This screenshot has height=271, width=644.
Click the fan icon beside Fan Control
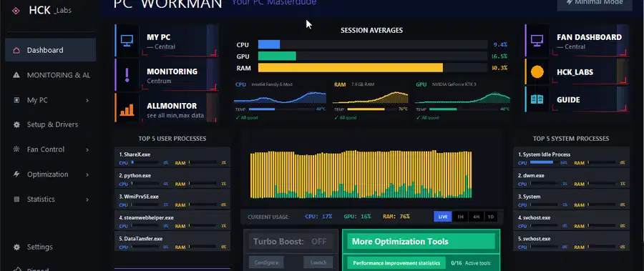pyautogui.click(x=16, y=149)
